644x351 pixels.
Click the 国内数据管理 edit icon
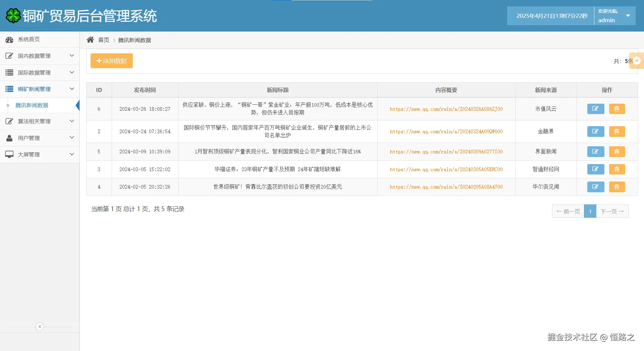tap(9, 56)
